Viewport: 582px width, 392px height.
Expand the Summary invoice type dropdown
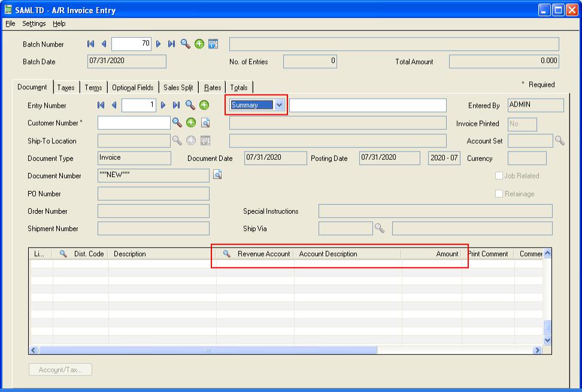(x=280, y=105)
